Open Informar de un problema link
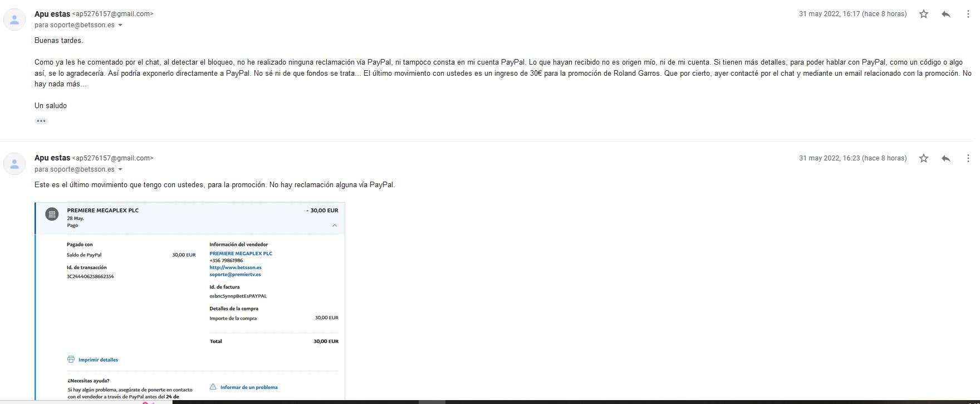The image size is (980, 404). pos(249,387)
